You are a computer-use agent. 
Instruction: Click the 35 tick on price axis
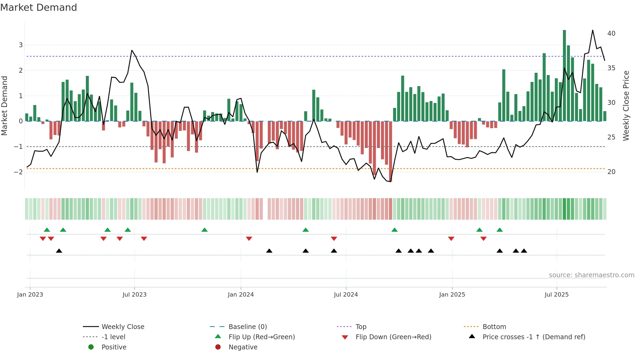(611, 68)
